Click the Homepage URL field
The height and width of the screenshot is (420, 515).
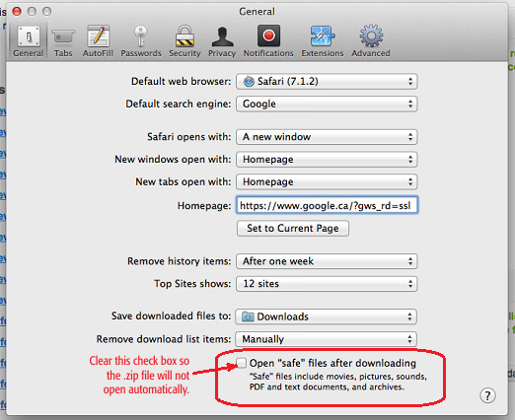(x=327, y=205)
